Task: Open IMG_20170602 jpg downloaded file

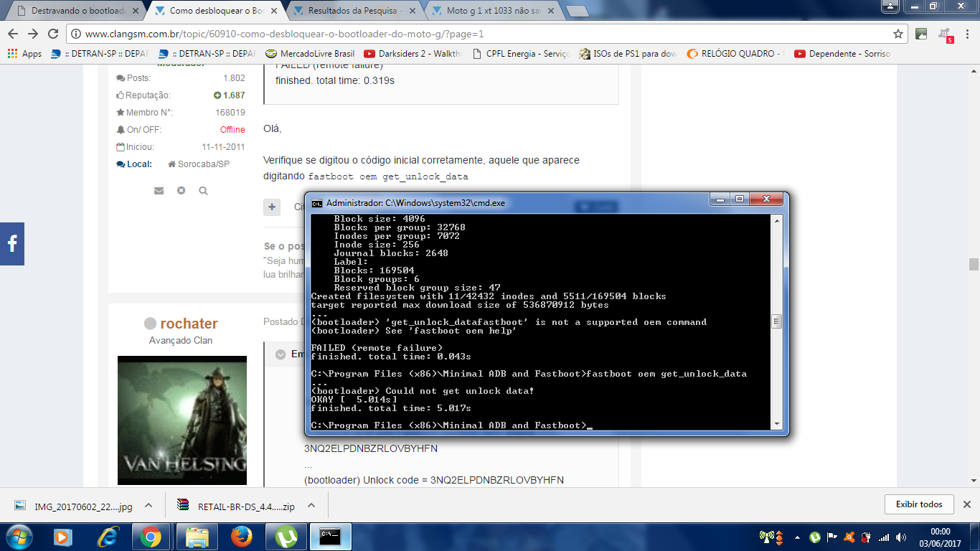Action: pyautogui.click(x=74, y=506)
